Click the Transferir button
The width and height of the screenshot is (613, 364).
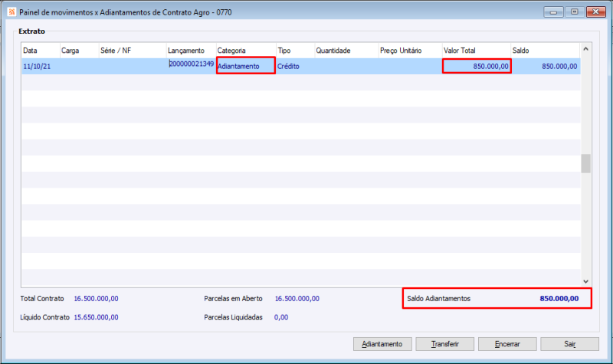[445, 344]
